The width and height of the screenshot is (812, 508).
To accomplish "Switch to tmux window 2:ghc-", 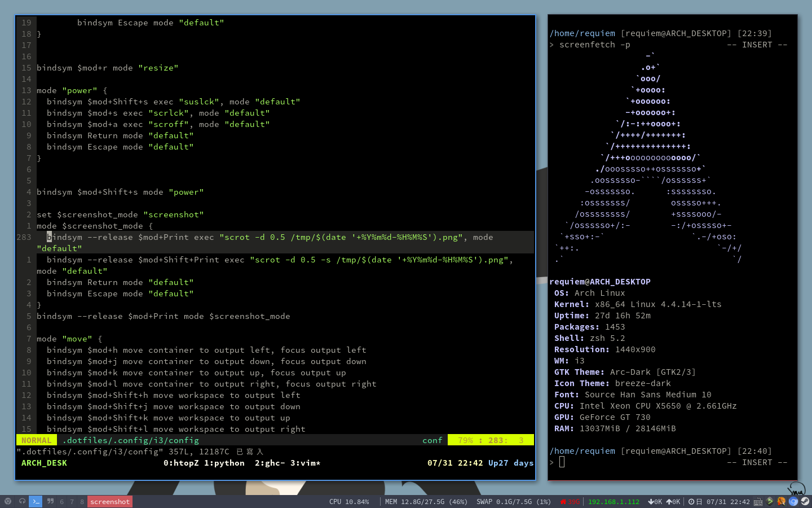I will [x=270, y=463].
